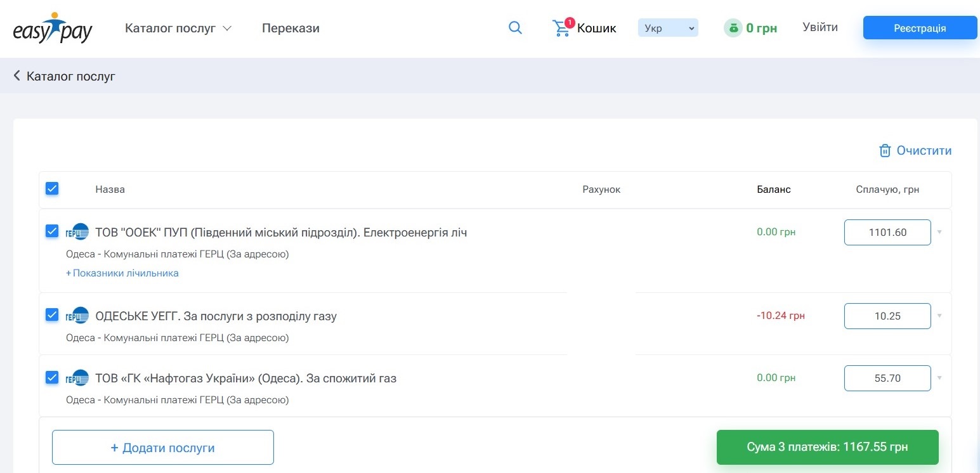
Task: Expand the Каталог послуг dropdown menu
Action: (x=178, y=29)
